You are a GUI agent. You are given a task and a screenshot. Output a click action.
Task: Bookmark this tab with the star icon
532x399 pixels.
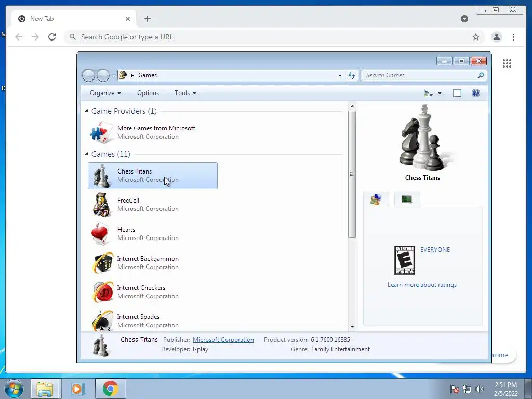click(476, 37)
